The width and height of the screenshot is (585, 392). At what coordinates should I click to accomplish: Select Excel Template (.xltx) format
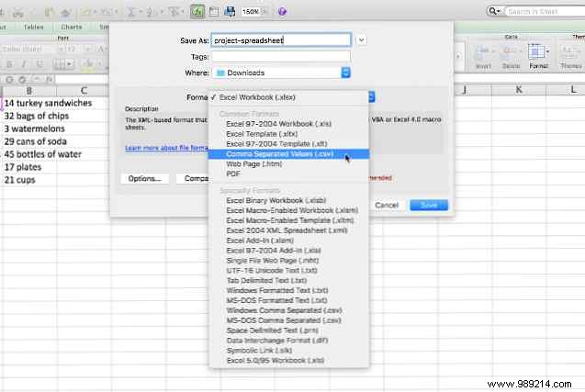click(288, 133)
